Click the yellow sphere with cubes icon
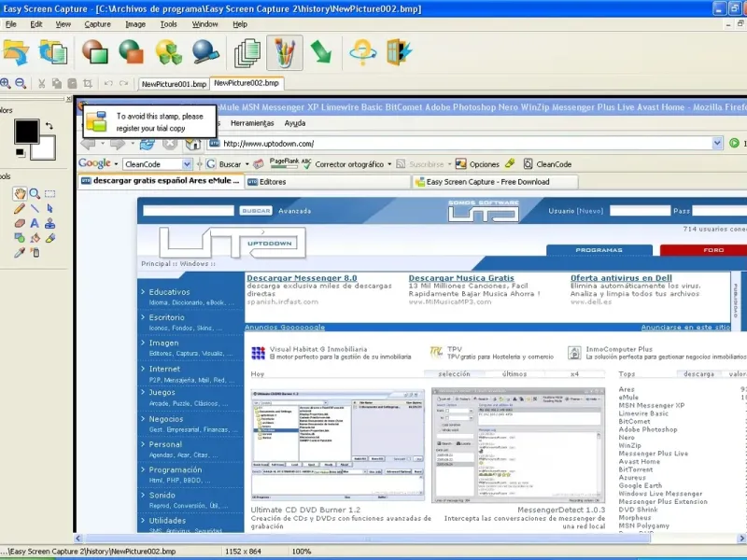Screen dimensions: 747x560 pos(169,52)
